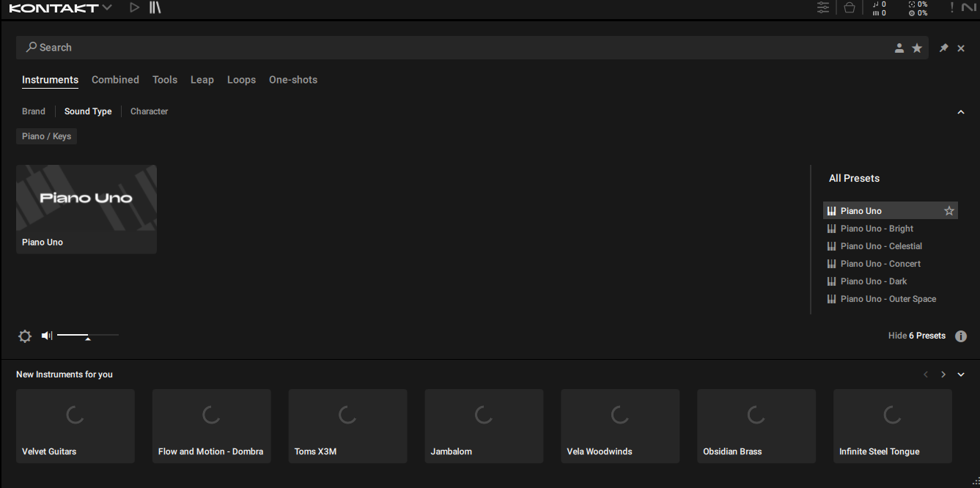This screenshot has width=980, height=488.
Task: Click the disk usage percentage icon
Action: 912,13
